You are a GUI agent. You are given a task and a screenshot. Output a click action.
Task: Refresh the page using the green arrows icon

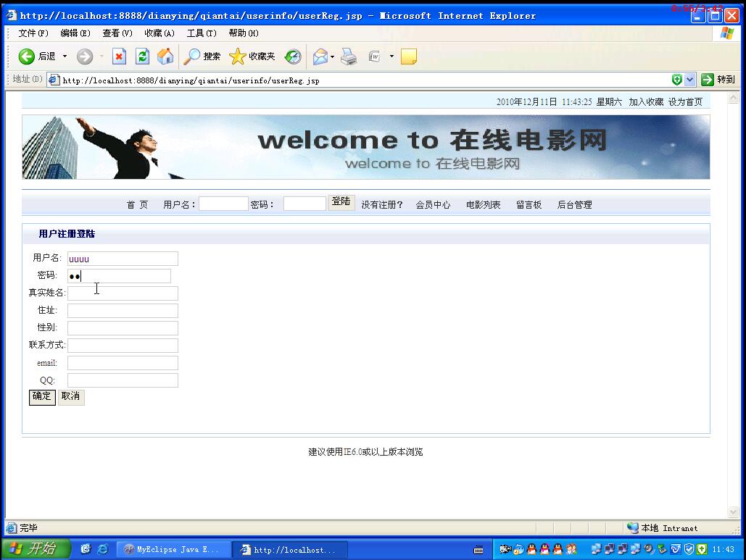(x=142, y=57)
